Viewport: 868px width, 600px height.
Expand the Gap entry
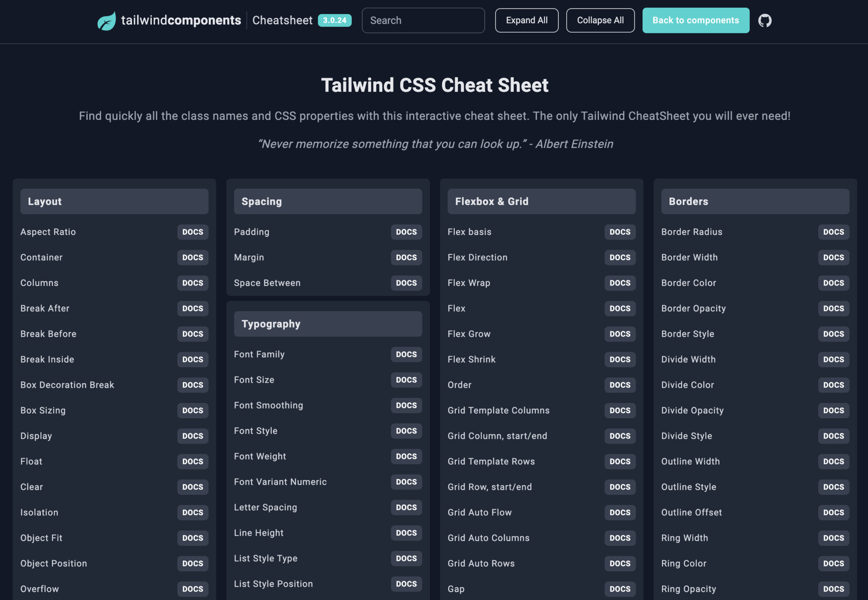(456, 589)
